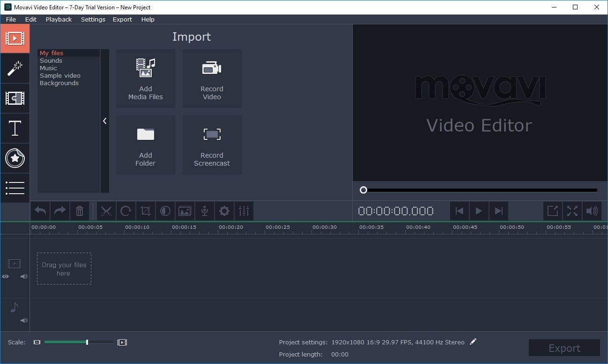Click the Record Screencast button
The width and height of the screenshot is (608, 364).
212,145
